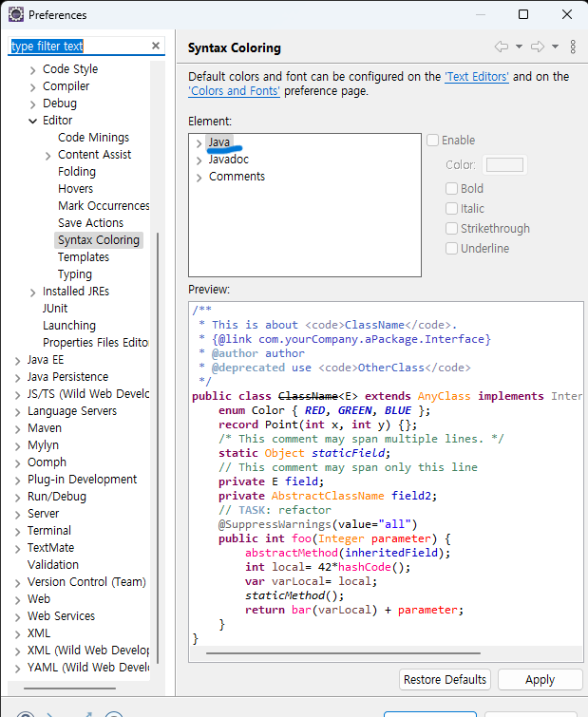Select Syntax Coloring in the tree
This screenshot has width=588, height=717.
99,240
